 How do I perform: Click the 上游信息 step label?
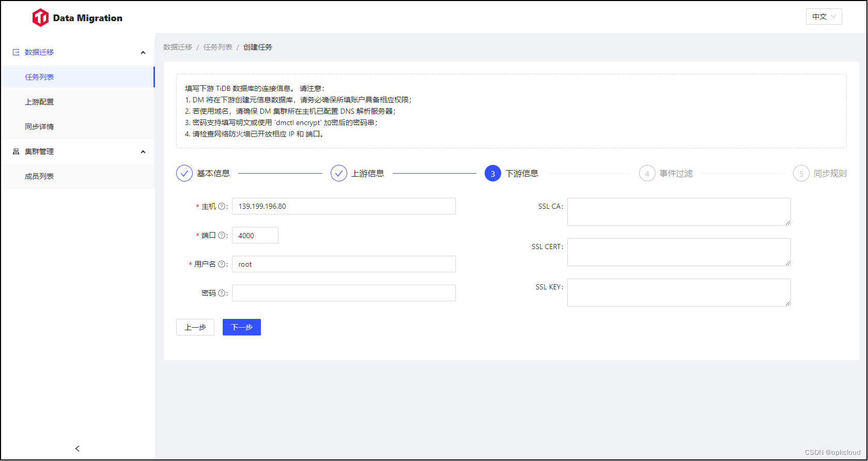[368, 173]
